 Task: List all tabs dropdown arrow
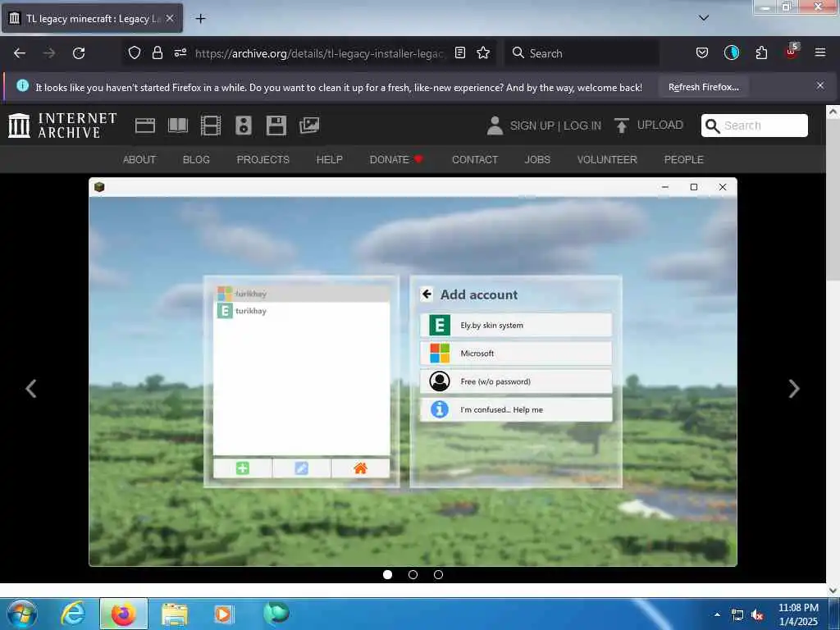pyautogui.click(x=704, y=18)
